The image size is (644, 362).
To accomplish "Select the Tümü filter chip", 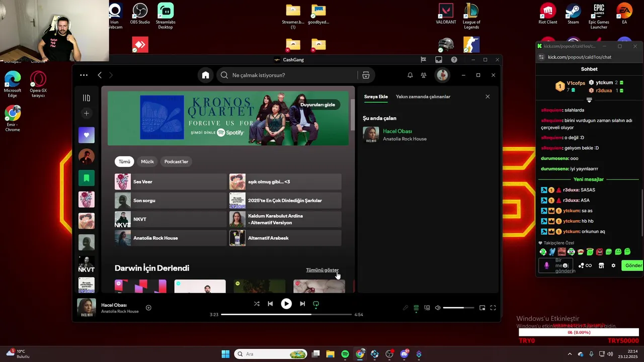I will tap(124, 161).
